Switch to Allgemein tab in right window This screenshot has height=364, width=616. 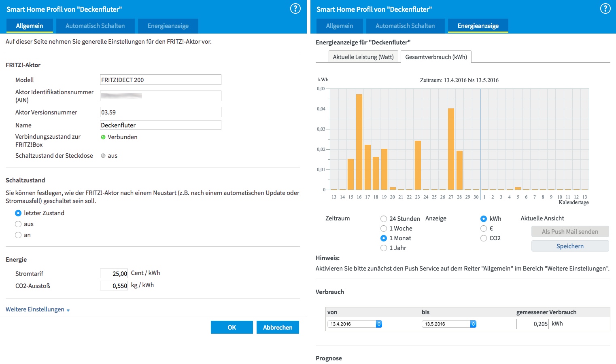340,26
